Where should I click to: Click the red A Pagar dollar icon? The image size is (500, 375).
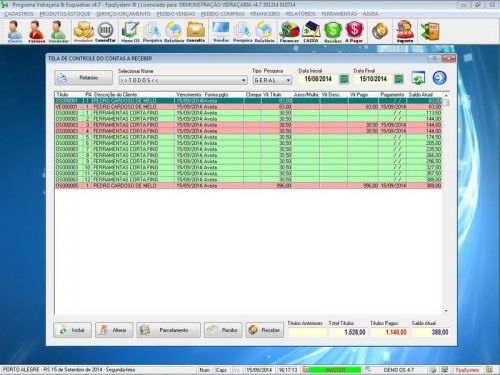(354, 31)
